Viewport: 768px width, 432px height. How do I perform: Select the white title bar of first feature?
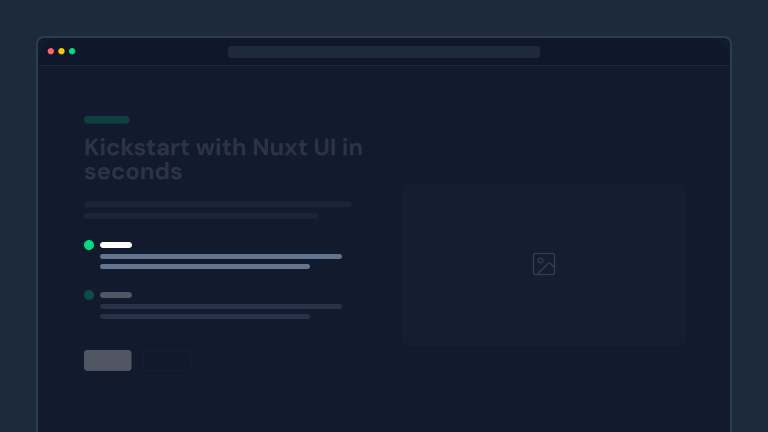[x=116, y=245]
